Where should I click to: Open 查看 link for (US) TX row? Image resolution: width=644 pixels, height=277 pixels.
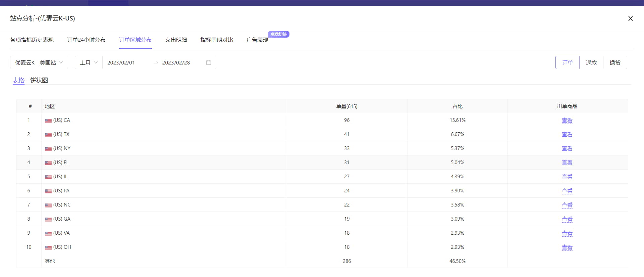tap(567, 134)
